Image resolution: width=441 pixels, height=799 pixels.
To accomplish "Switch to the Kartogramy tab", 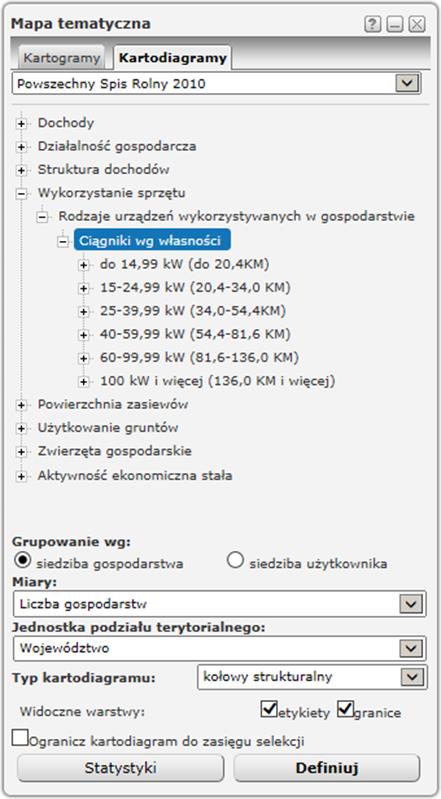I will point(62,58).
